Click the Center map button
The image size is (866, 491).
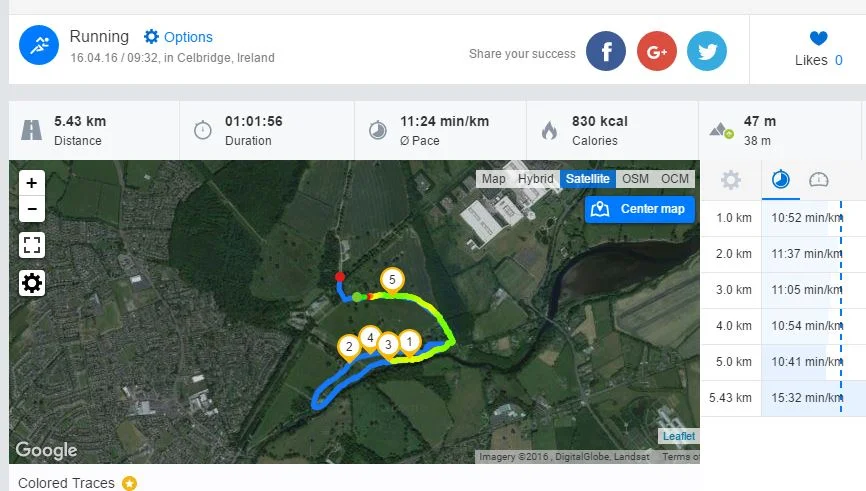(x=640, y=209)
